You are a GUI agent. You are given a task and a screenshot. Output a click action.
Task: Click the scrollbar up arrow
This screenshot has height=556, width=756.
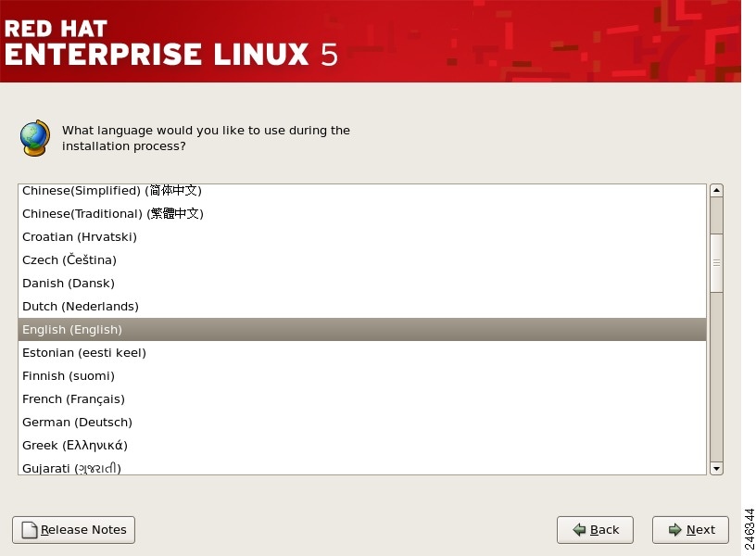(716, 191)
